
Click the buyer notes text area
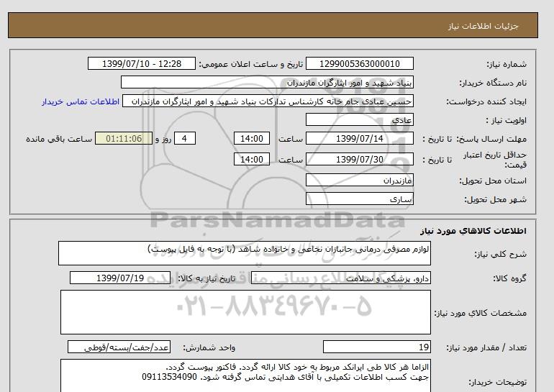point(245,375)
